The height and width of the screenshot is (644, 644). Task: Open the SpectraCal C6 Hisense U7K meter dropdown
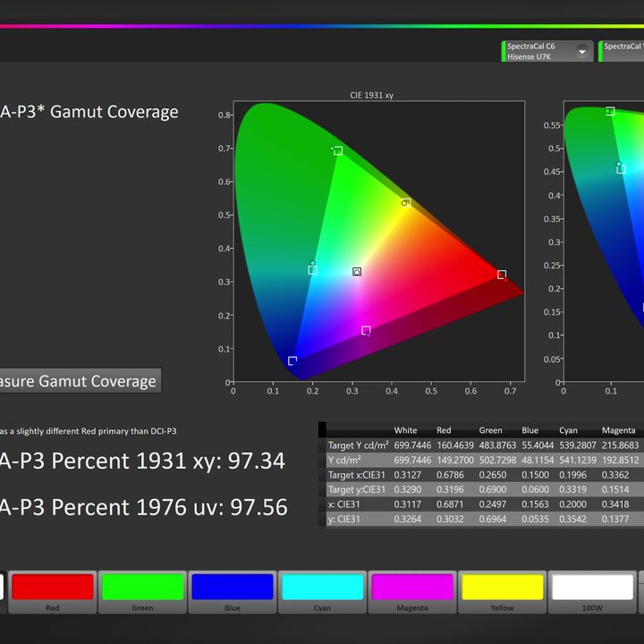pos(582,52)
